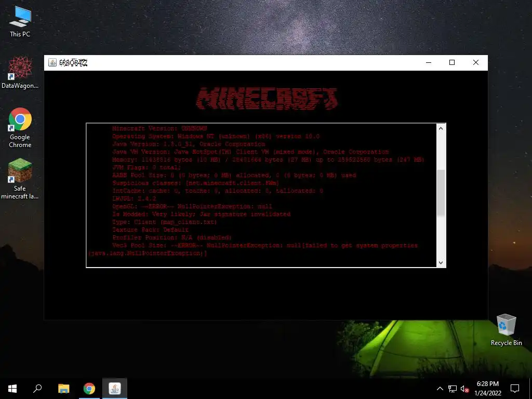The image size is (532, 399).
Task: Open network status tray icon
Action: pos(453,389)
